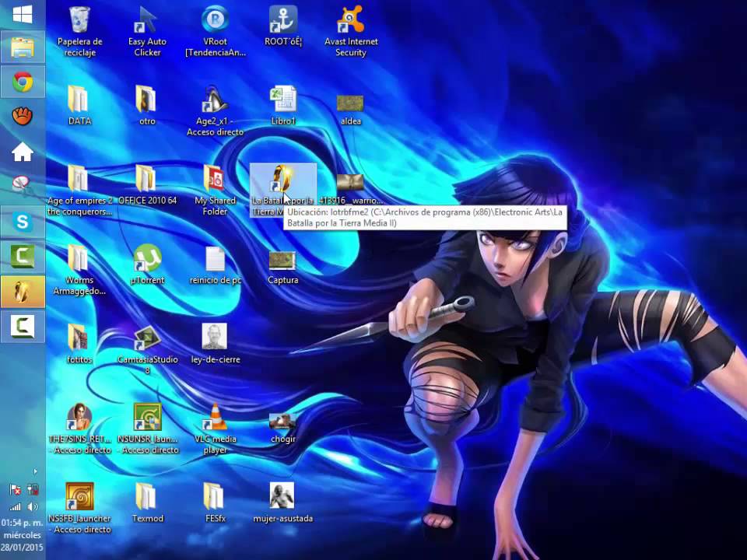Open the Windows Start button
Screen dimensions: 747x560
(23, 14)
